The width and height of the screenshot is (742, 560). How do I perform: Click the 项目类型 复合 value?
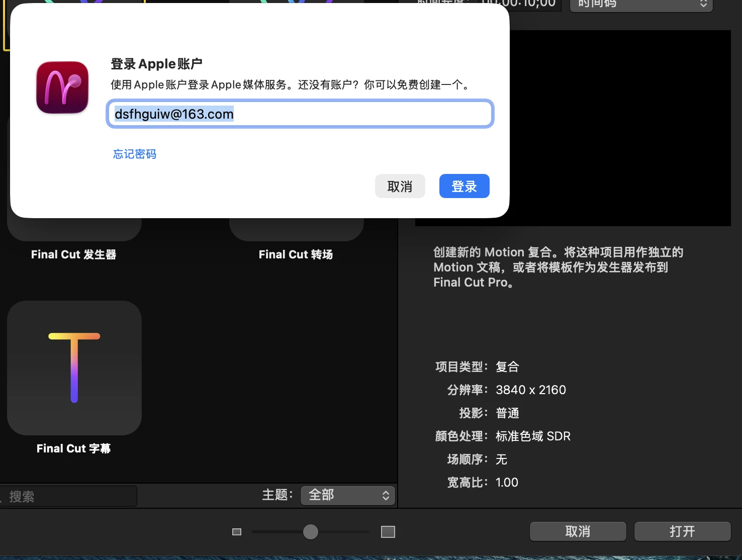[x=507, y=367]
